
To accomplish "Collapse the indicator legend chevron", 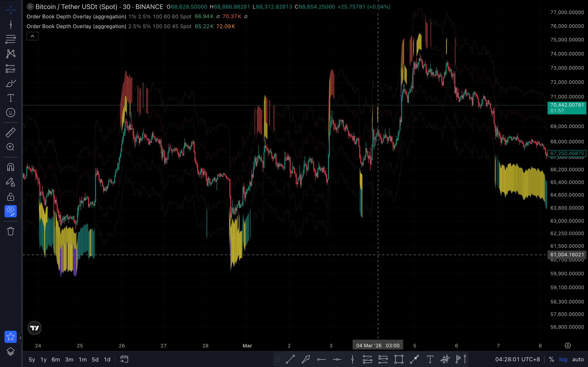I will pos(32,36).
